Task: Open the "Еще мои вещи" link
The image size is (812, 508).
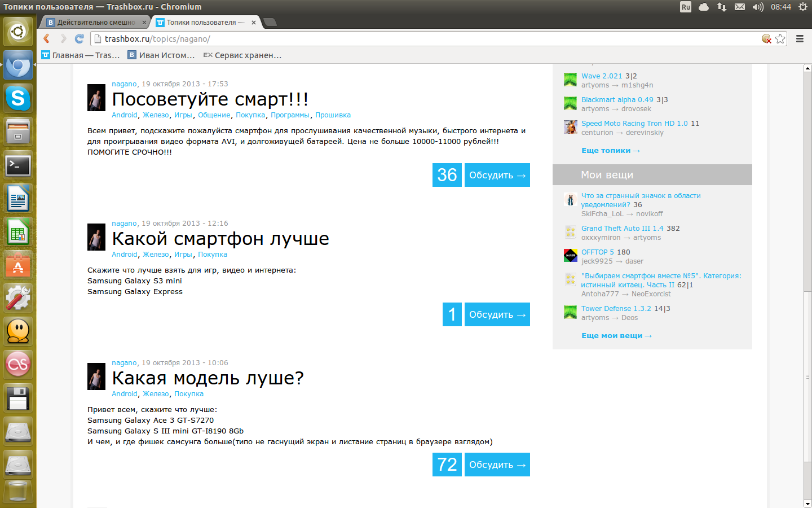Action: (616, 336)
